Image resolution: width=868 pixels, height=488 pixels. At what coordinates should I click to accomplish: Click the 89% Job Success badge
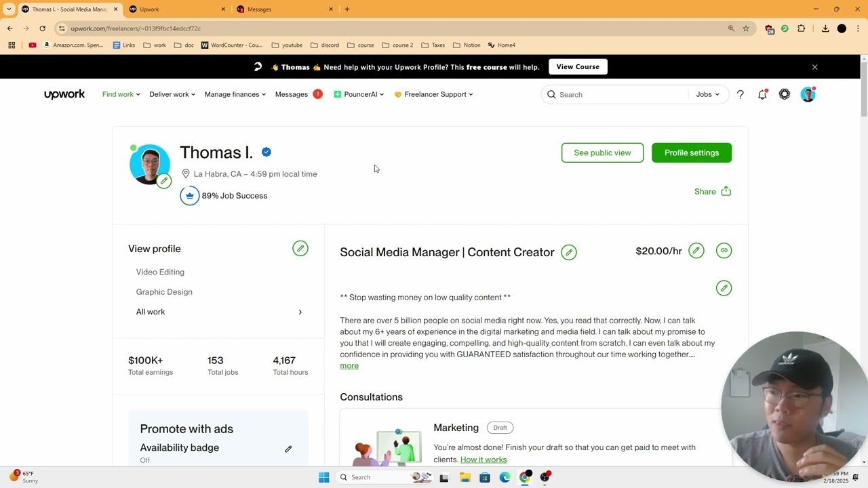(224, 196)
